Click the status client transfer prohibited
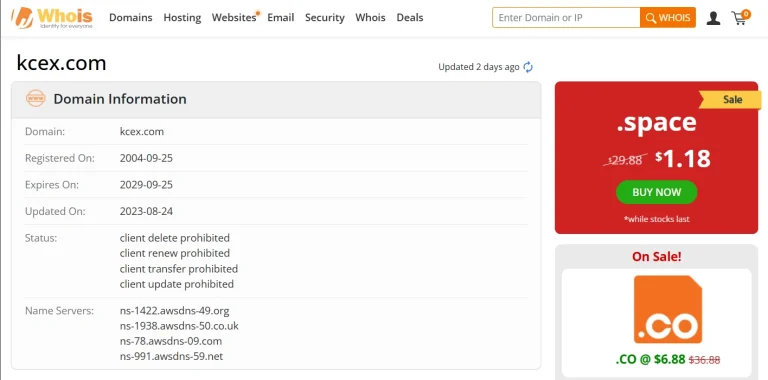768x380 pixels. click(x=179, y=269)
